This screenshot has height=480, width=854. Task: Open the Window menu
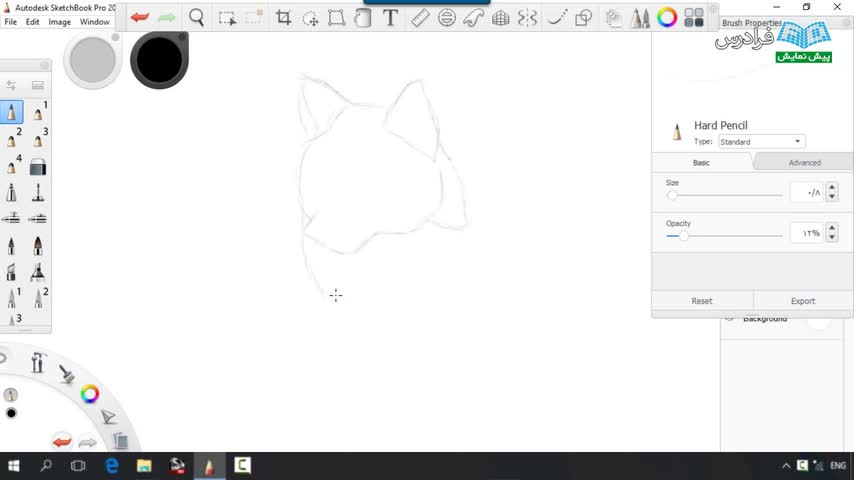pos(95,22)
